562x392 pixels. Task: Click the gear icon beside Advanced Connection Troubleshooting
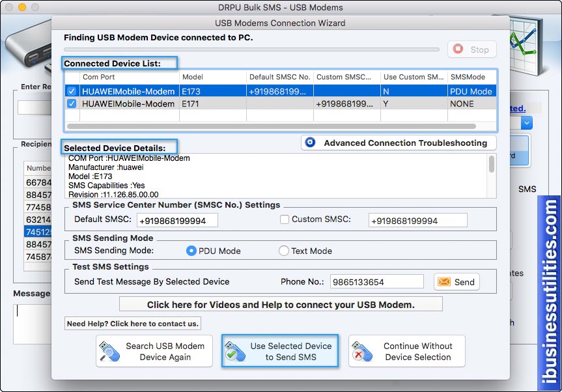point(310,143)
